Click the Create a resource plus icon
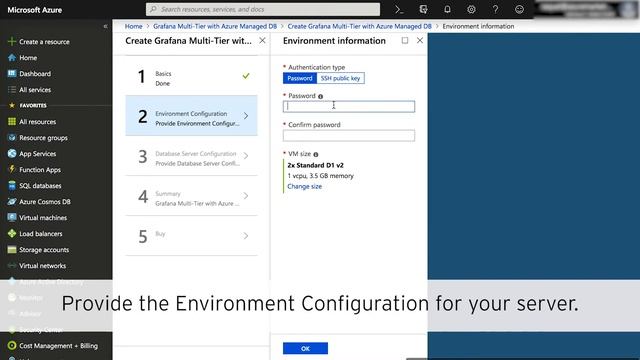This screenshot has width=640, height=360. (12, 41)
